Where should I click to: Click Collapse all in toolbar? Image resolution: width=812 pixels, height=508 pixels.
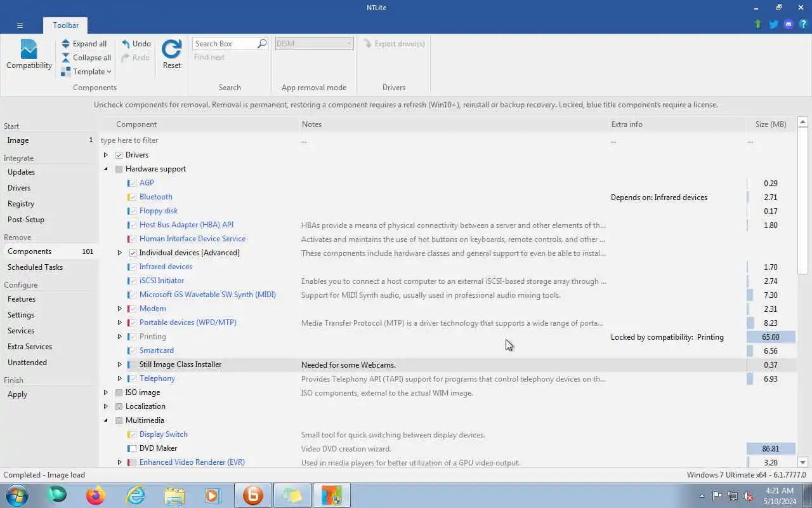pyautogui.click(x=86, y=58)
